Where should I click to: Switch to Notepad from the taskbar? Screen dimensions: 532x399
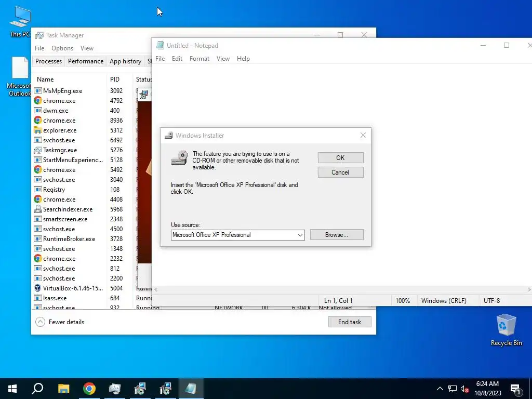(x=191, y=389)
